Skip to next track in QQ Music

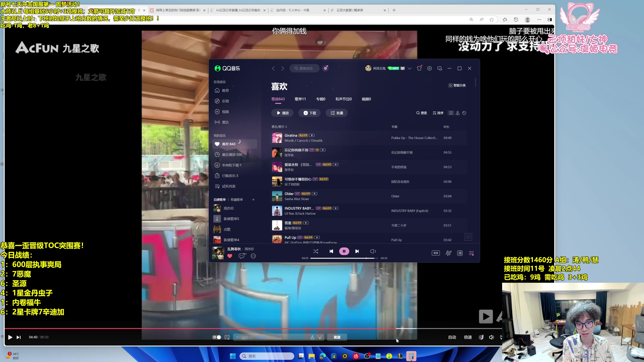pos(357,251)
